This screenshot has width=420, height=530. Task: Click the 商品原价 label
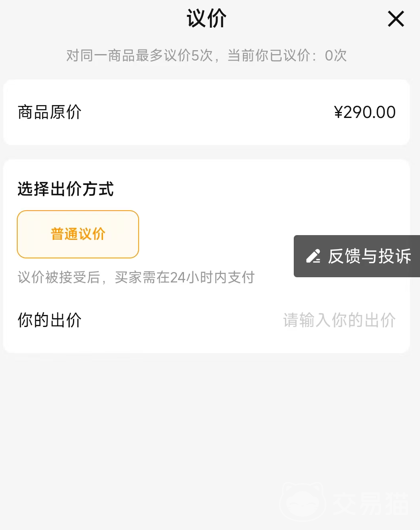50,112
